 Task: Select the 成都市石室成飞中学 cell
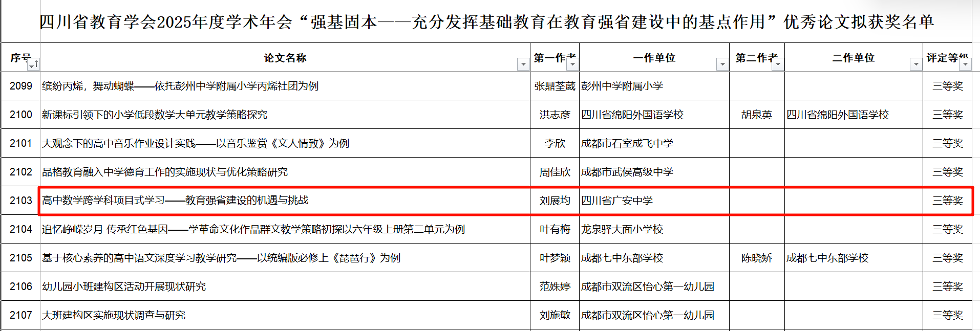click(627, 143)
